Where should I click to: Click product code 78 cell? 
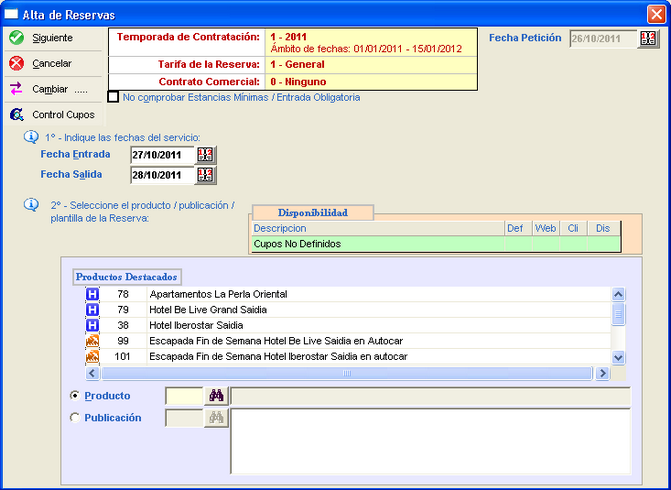click(123, 294)
